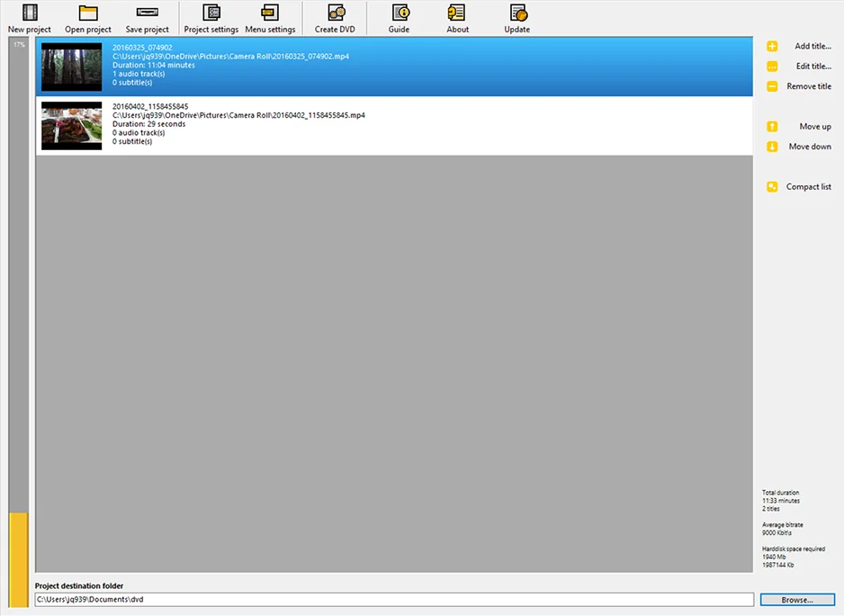This screenshot has width=844, height=616.
Task: Click the Move down label
Action: (810, 147)
